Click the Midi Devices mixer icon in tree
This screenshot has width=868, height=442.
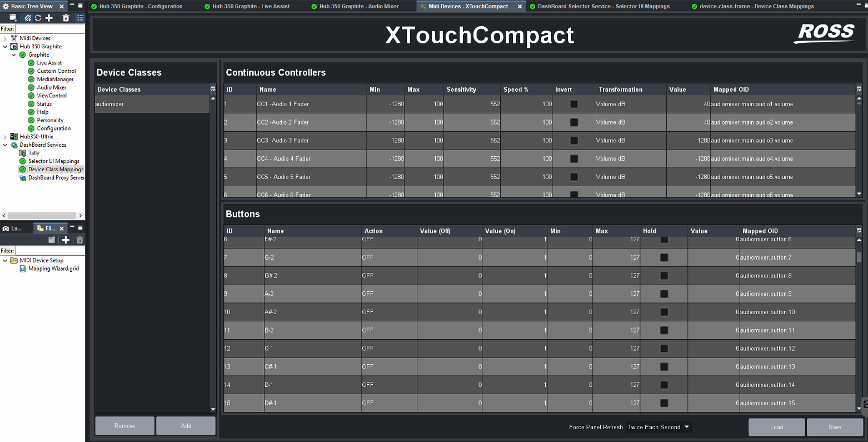click(x=14, y=38)
